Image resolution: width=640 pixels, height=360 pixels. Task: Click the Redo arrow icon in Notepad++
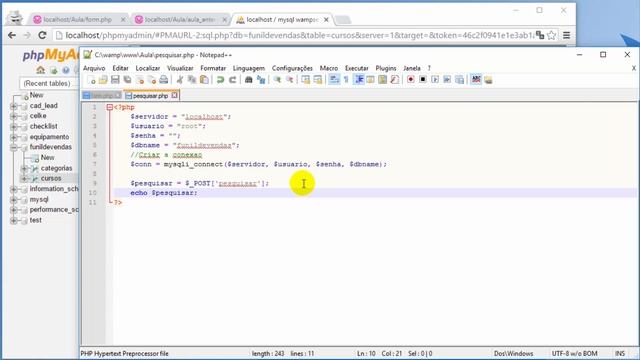233,80
